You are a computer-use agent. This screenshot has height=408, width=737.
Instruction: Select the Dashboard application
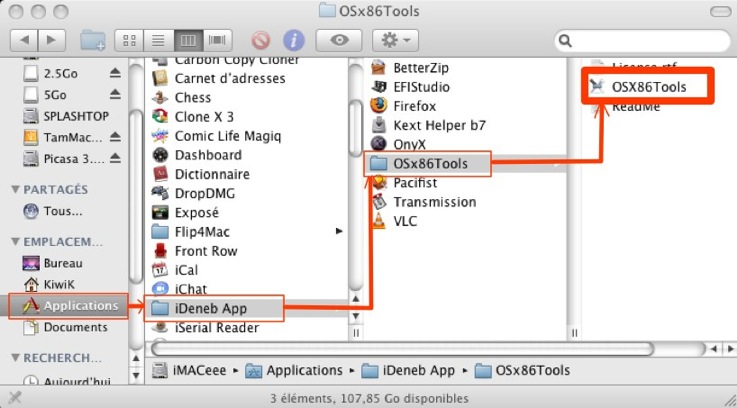coord(197,155)
